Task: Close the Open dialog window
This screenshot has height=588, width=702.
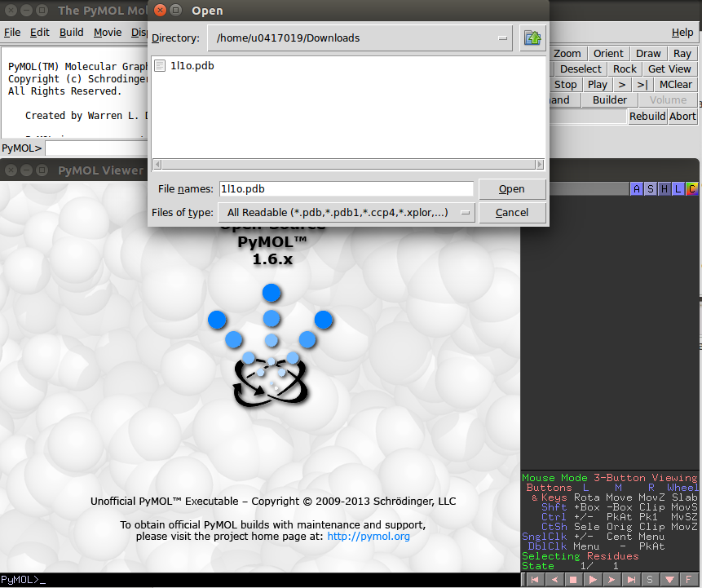Action: [160, 11]
